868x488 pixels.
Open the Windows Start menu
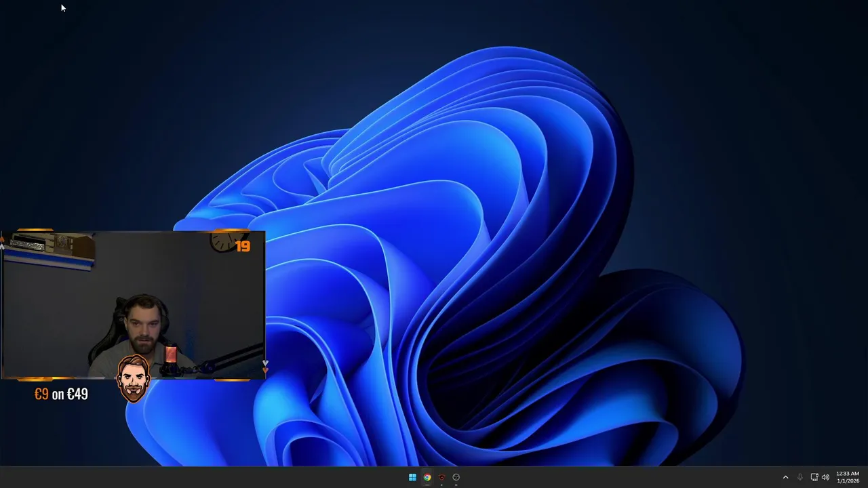pyautogui.click(x=412, y=477)
